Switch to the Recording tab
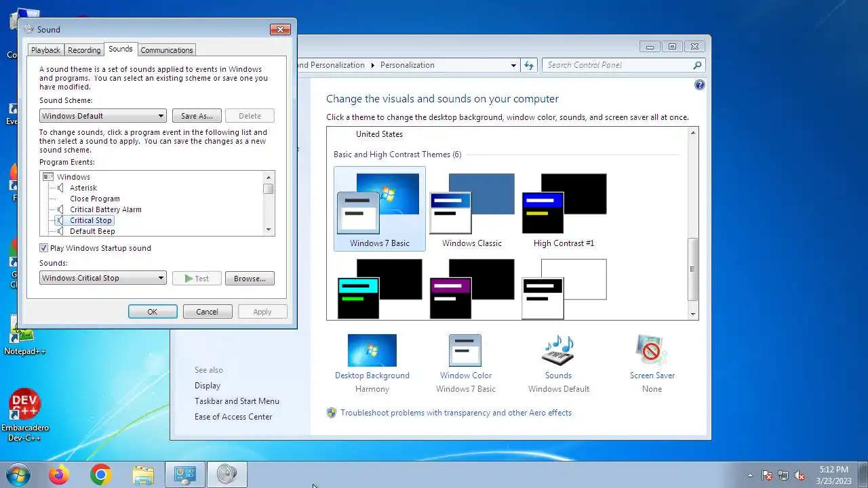The width and height of the screenshot is (868, 488). click(x=84, y=50)
